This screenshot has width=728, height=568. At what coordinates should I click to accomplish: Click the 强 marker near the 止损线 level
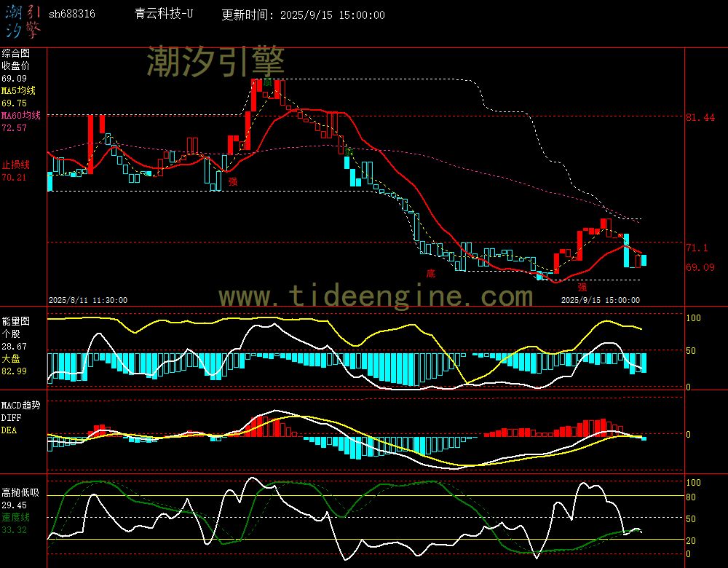tap(233, 181)
